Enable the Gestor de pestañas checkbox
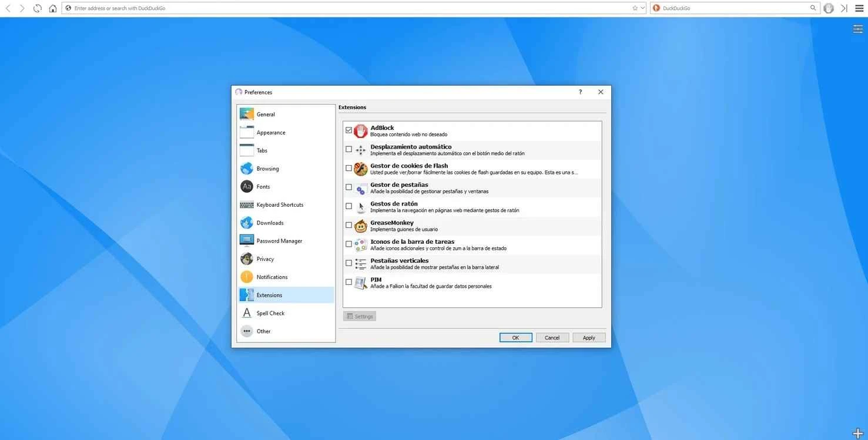Viewport: 868px width, 440px height. pyautogui.click(x=348, y=187)
